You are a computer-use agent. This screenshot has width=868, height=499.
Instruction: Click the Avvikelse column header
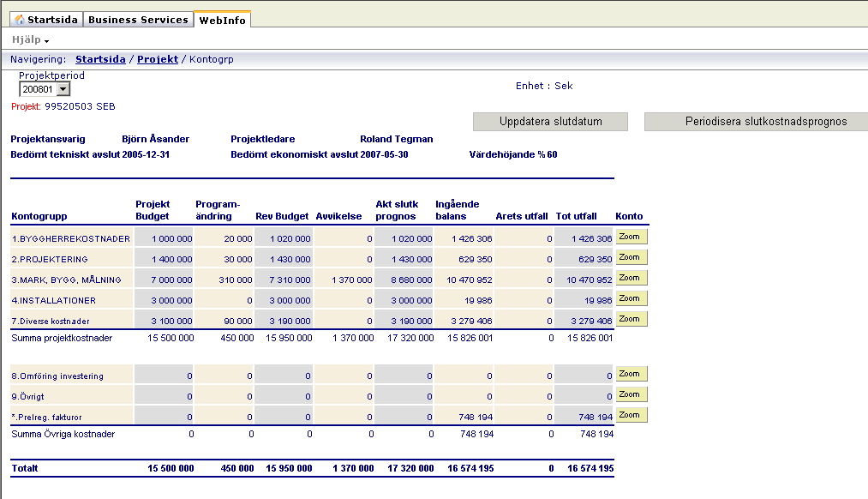click(x=338, y=217)
